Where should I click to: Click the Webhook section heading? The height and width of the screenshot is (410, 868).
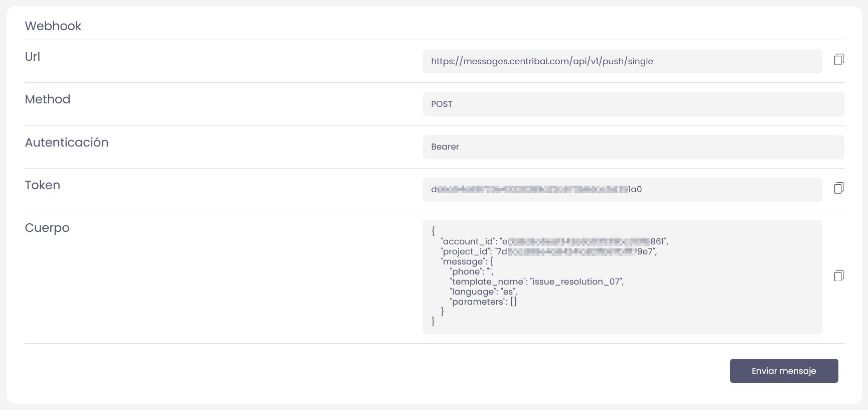click(x=53, y=26)
